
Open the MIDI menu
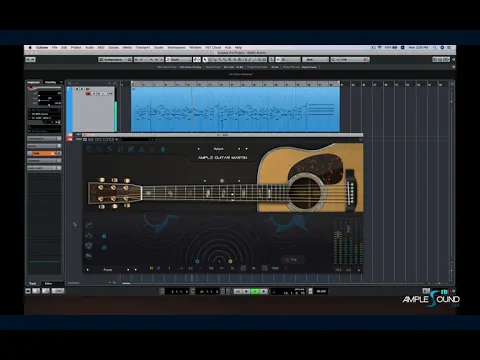[101, 48]
